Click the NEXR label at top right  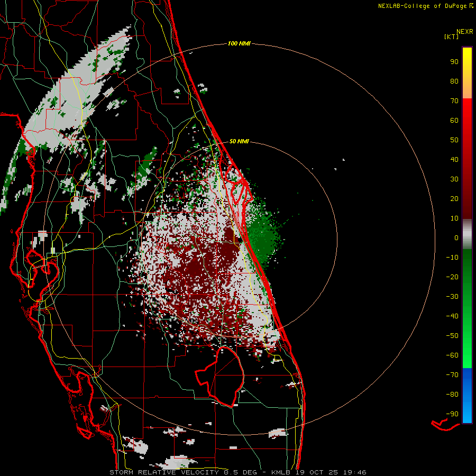[465, 32]
